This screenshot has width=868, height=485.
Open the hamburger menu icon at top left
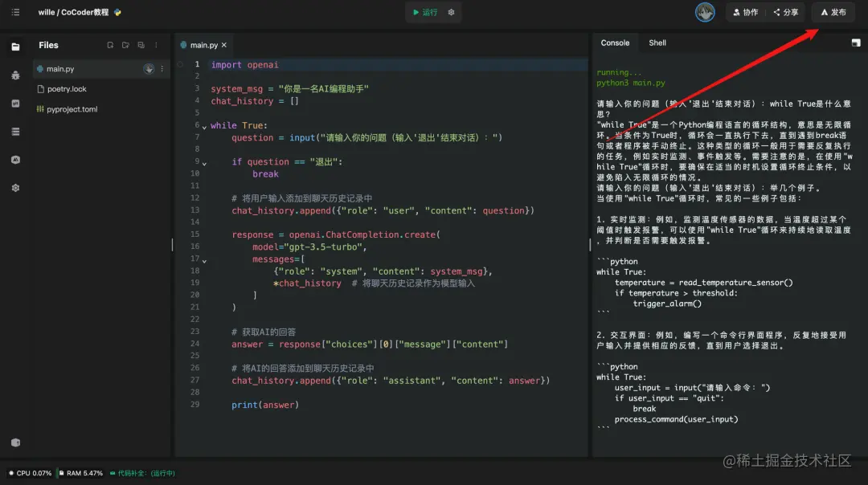(15, 12)
